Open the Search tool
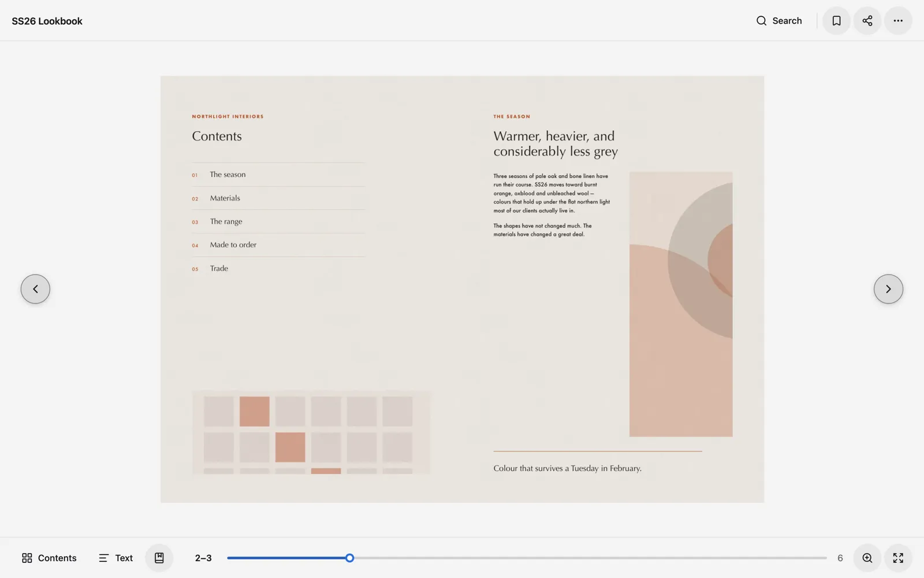The height and width of the screenshot is (578, 924). [778, 21]
